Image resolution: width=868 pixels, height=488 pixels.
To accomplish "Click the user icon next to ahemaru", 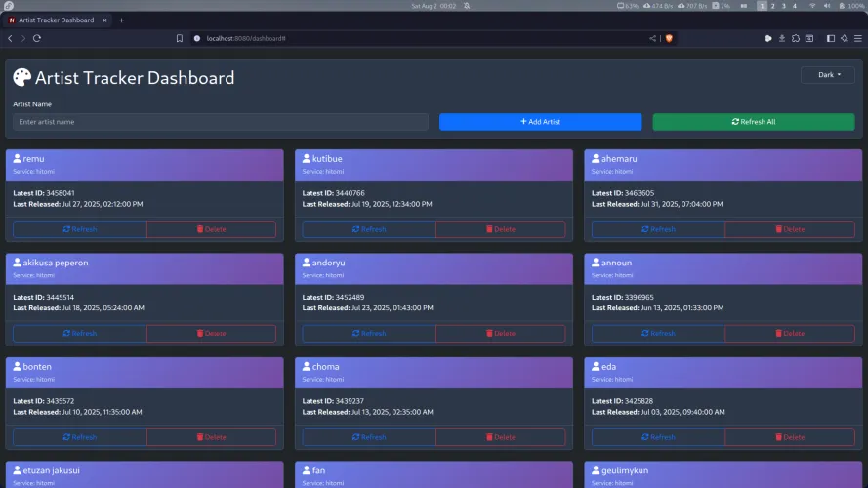I will pyautogui.click(x=596, y=158).
